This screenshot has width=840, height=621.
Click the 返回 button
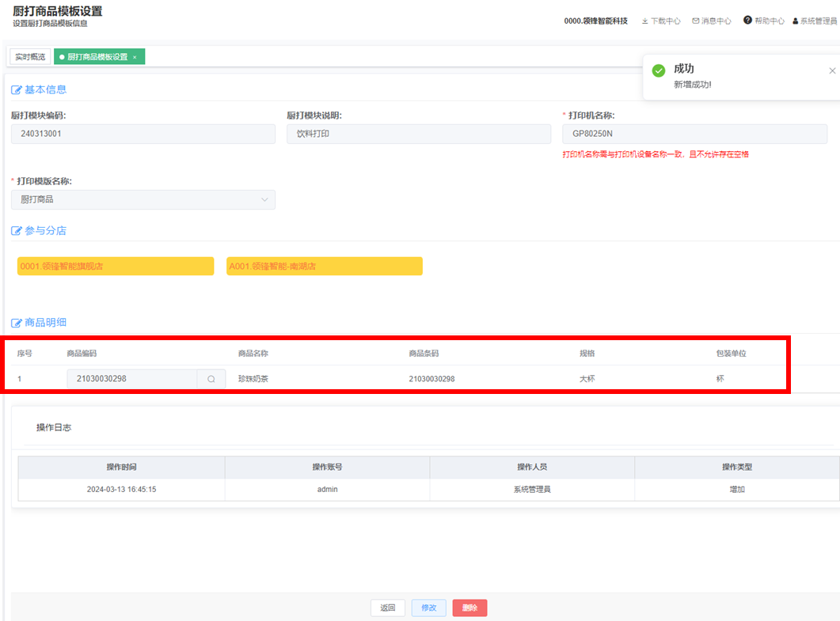tap(387, 608)
